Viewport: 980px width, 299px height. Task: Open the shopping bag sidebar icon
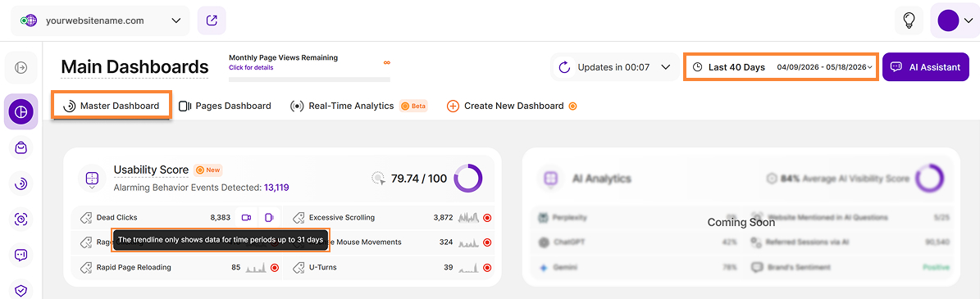[21, 147]
